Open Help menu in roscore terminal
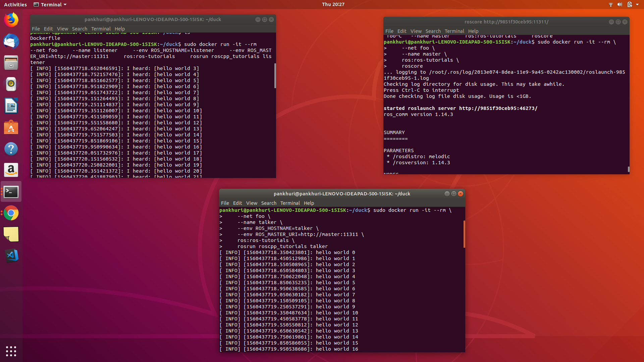This screenshot has height=362, width=644. pos(473,31)
